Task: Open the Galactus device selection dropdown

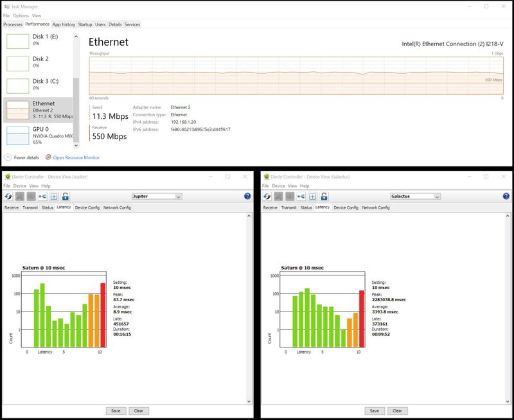Action: click(415, 197)
